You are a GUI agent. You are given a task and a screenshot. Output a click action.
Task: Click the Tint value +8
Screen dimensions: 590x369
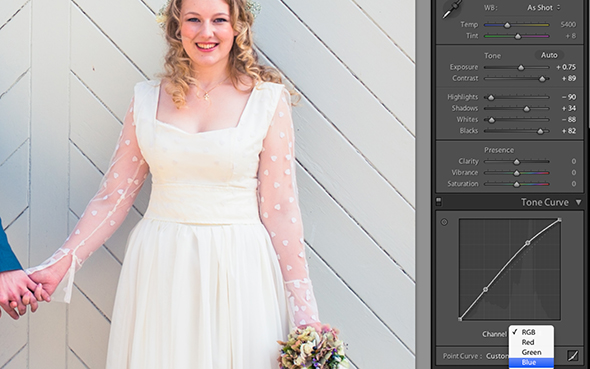click(570, 36)
